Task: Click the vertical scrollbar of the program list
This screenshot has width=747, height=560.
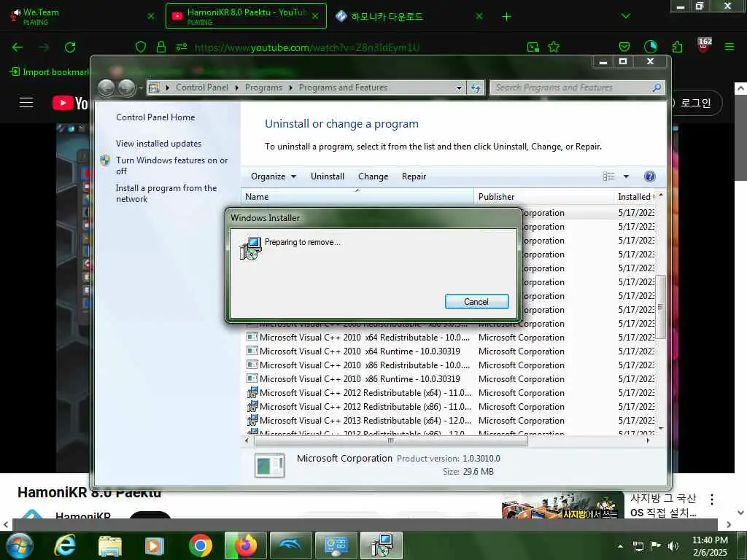Action: click(x=660, y=307)
